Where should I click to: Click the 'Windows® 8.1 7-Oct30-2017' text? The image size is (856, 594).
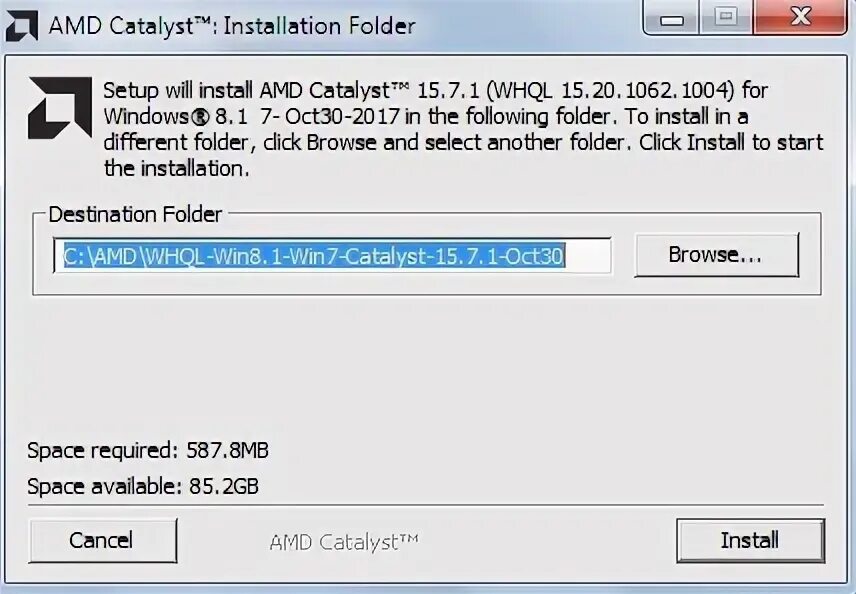pyautogui.click(x=252, y=116)
